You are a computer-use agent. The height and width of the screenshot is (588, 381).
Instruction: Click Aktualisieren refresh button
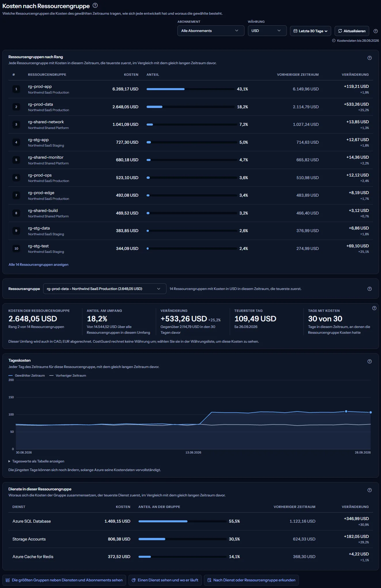click(352, 31)
